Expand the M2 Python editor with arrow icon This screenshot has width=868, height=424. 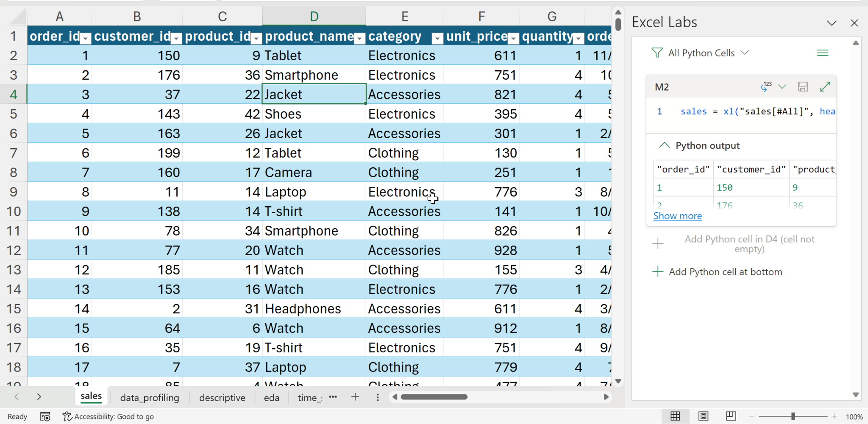825,87
